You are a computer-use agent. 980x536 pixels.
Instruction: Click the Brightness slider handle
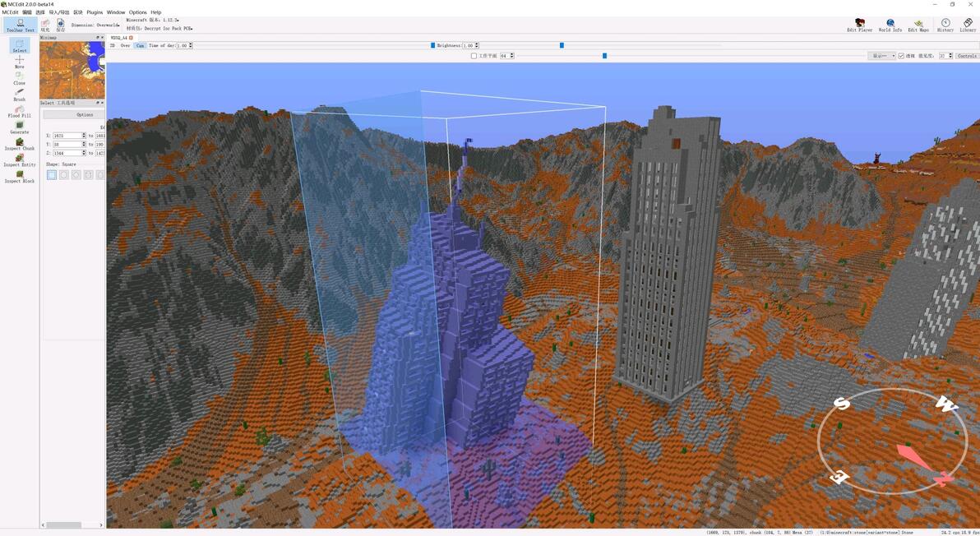pos(562,45)
